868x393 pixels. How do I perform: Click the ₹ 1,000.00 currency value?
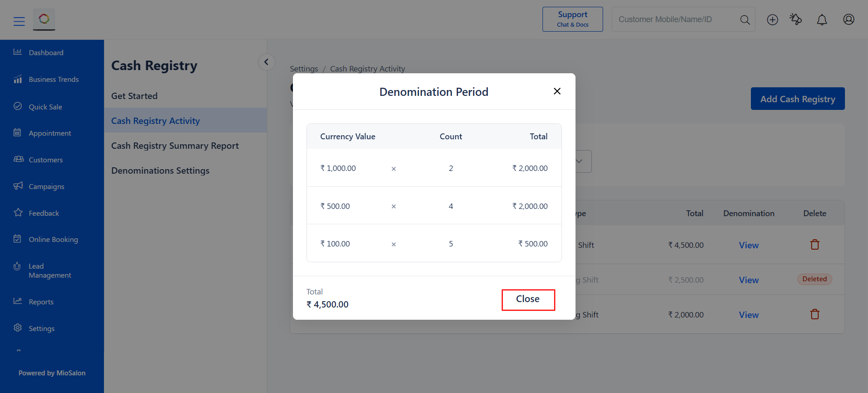coord(338,168)
